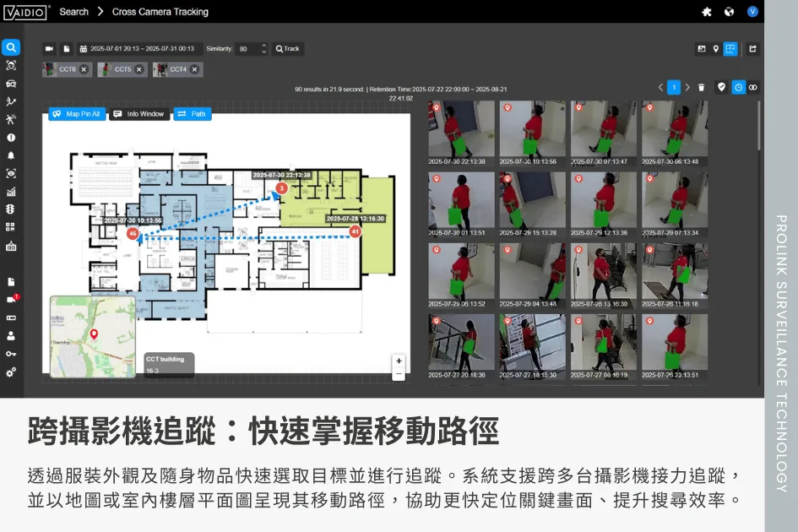Click map marker numbered 46
This screenshot has height=532, width=798.
click(133, 234)
